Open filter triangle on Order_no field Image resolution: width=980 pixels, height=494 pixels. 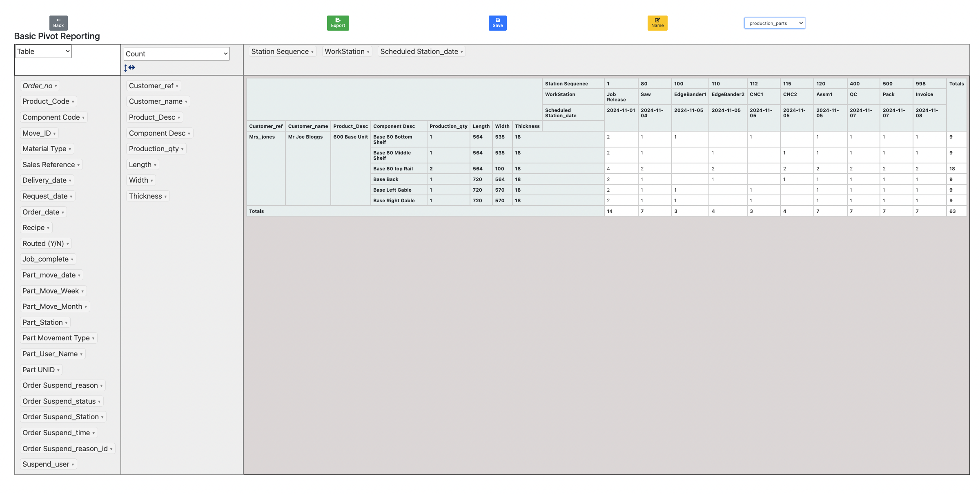[56, 86]
